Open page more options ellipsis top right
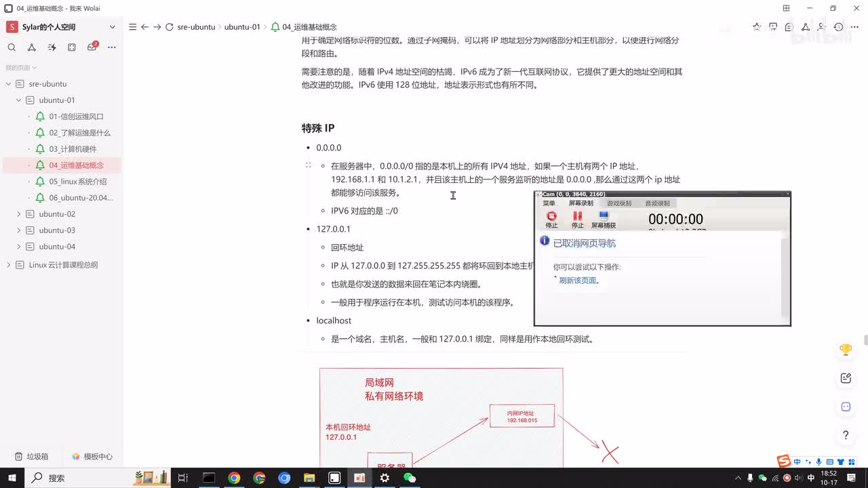The height and width of the screenshot is (488, 868). pos(854,27)
